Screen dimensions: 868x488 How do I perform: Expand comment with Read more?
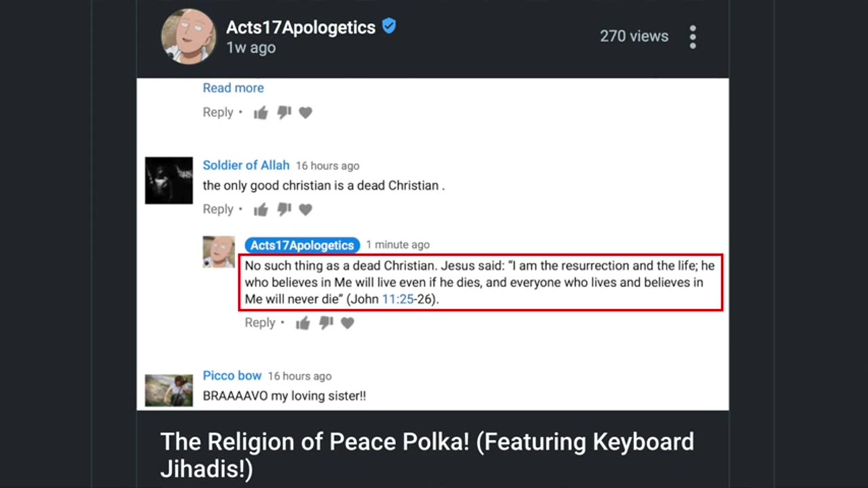click(x=233, y=88)
